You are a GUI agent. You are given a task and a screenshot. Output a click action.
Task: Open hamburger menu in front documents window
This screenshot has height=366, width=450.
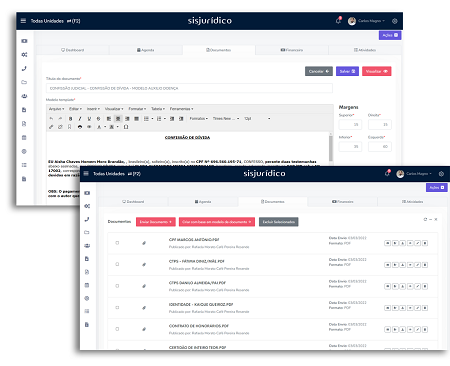pyautogui.click(x=86, y=173)
